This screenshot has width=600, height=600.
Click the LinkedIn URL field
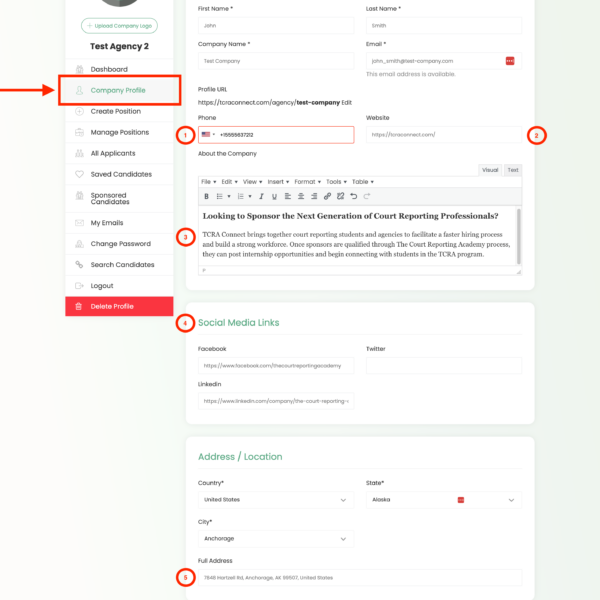[x=276, y=401]
